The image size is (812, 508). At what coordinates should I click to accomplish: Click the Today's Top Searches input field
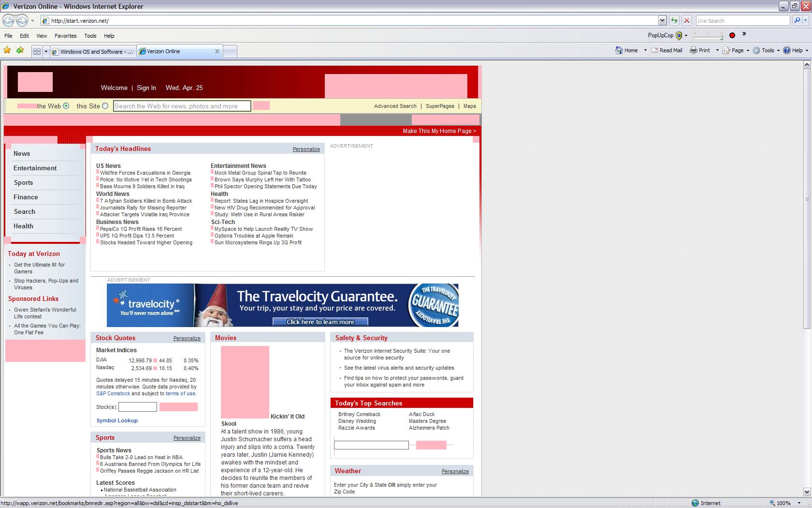(x=371, y=445)
